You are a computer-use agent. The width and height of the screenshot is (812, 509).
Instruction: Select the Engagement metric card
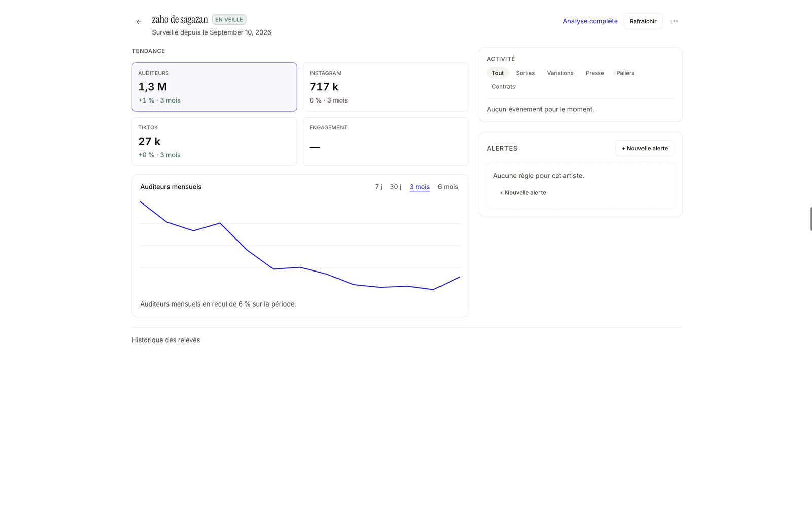click(x=386, y=142)
